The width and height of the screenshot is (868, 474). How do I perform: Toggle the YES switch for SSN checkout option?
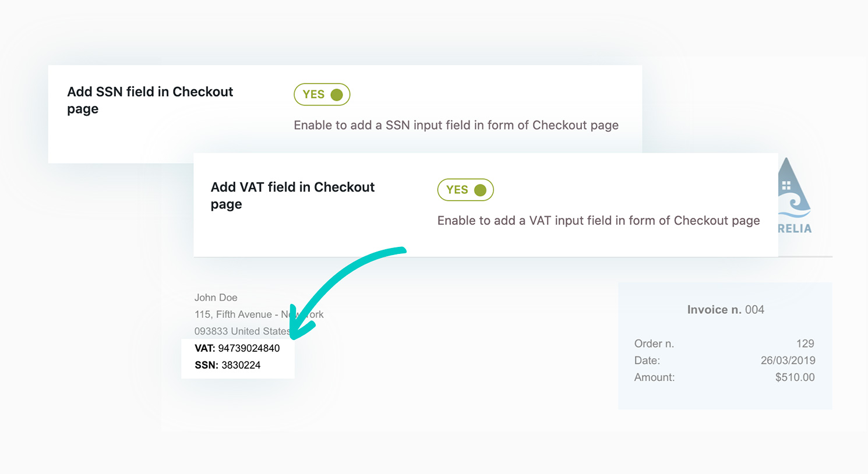pyautogui.click(x=322, y=94)
